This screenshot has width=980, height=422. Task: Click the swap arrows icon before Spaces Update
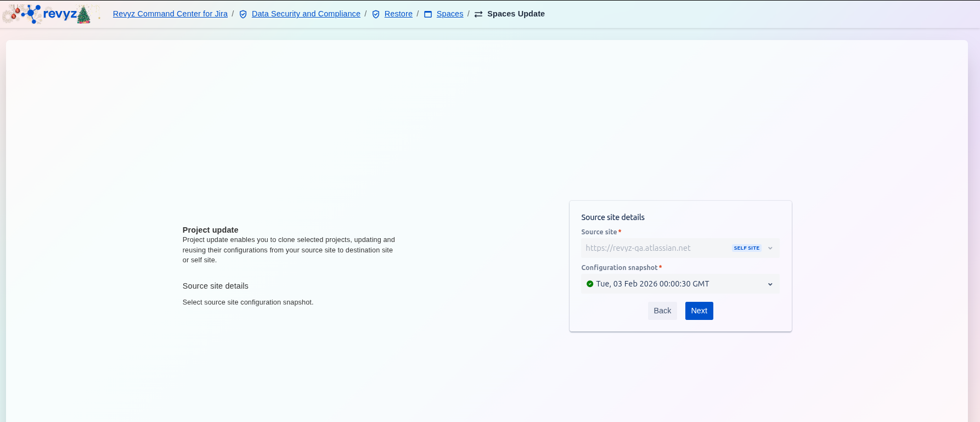pyautogui.click(x=478, y=14)
